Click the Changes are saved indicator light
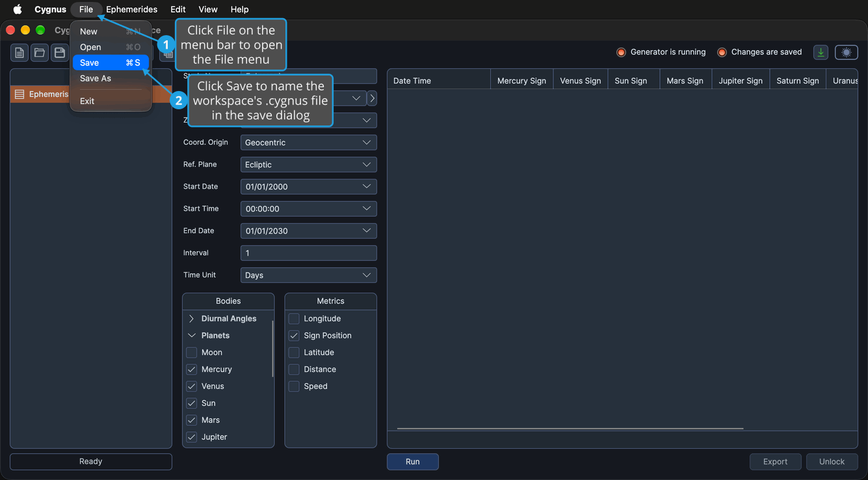 pyautogui.click(x=722, y=52)
